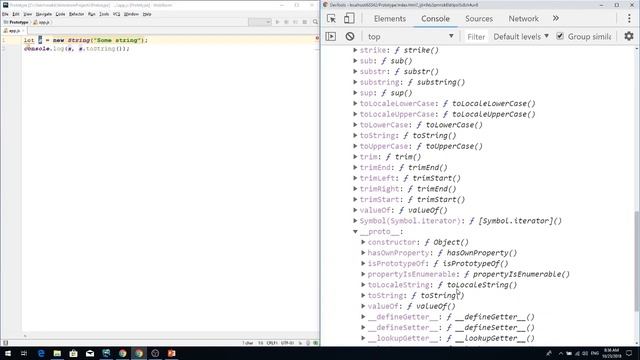Viewport: 640px width, 360px height.
Task: Toggle the DevTools device toolbar
Action: point(349,19)
